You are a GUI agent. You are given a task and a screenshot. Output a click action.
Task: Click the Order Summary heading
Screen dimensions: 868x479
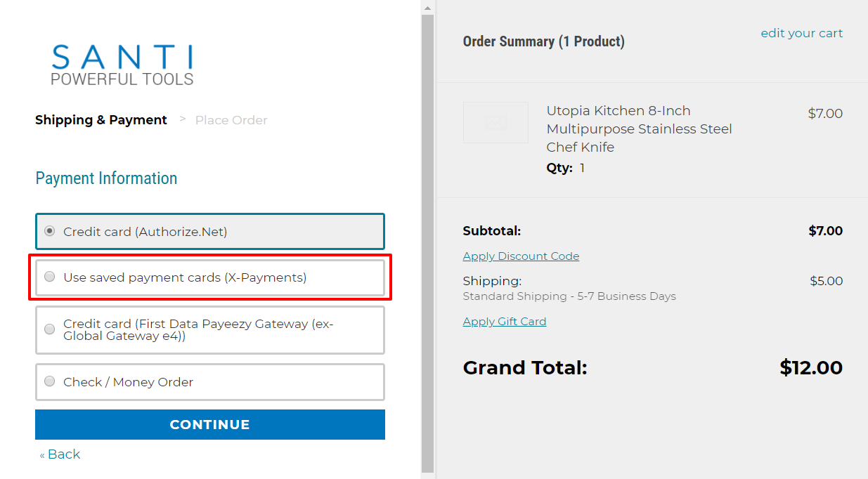pos(543,41)
